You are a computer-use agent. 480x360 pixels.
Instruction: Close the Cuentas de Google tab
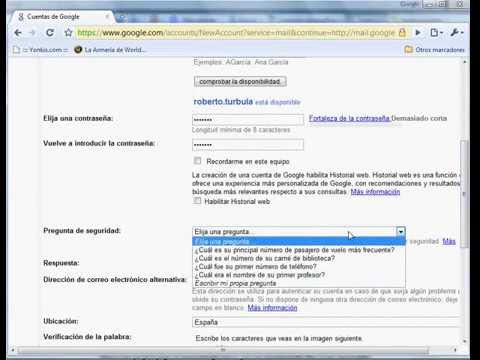pyautogui.click(x=107, y=16)
